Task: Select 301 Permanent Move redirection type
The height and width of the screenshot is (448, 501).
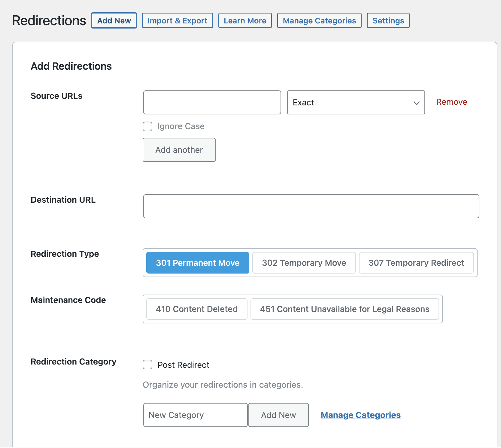Action: pyautogui.click(x=198, y=263)
